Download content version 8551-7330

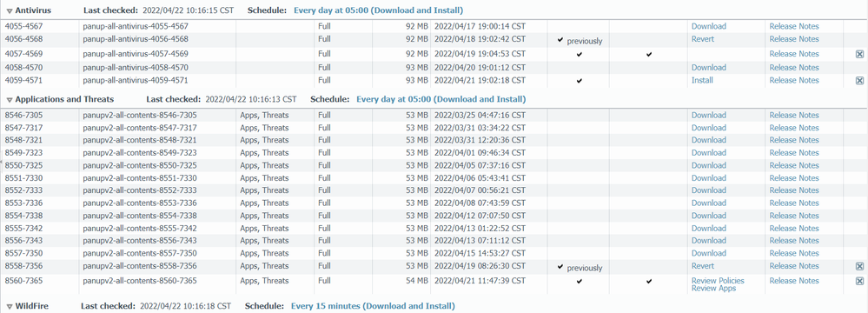coord(709,178)
